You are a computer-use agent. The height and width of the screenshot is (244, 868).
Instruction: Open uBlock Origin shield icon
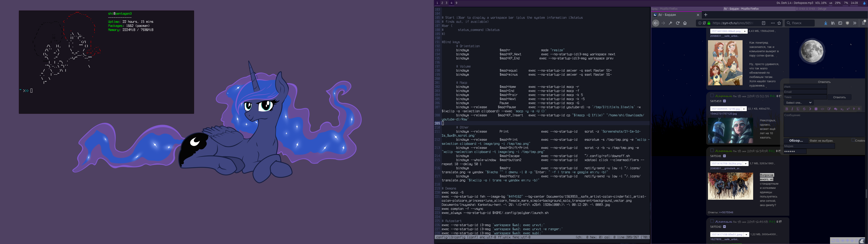[x=847, y=23]
